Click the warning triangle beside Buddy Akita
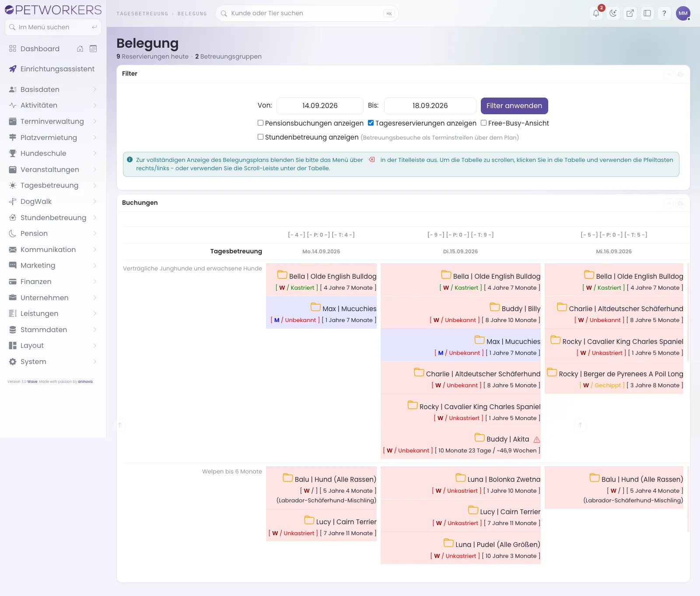Screen dimensions: 700x596 click(x=537, y=440)
